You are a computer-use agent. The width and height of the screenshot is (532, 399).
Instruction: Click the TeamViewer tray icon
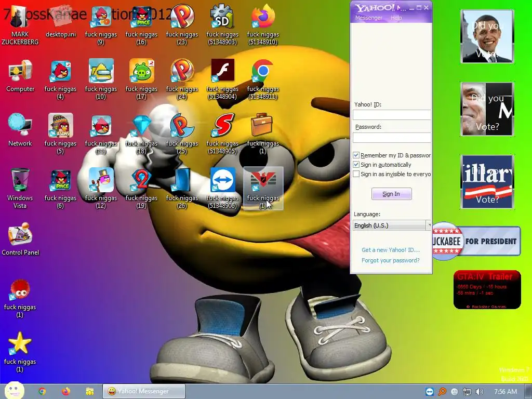tap(430, 392)
